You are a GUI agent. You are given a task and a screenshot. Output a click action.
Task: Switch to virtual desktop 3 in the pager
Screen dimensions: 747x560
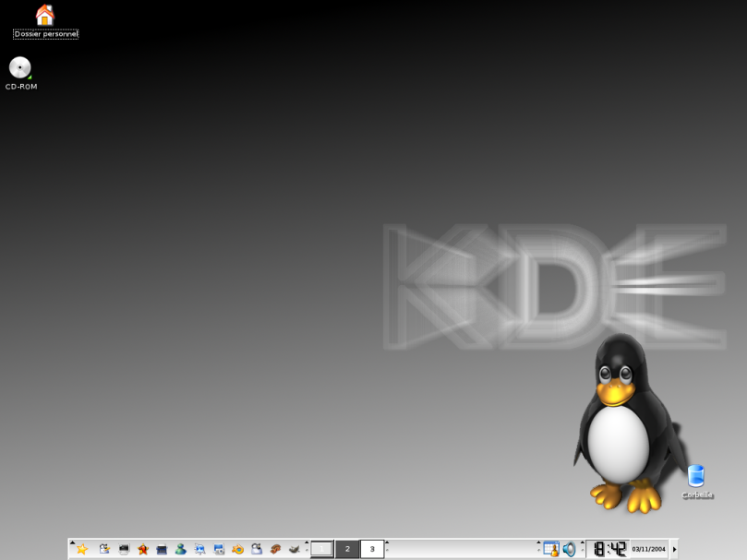[x=371, y=549]
